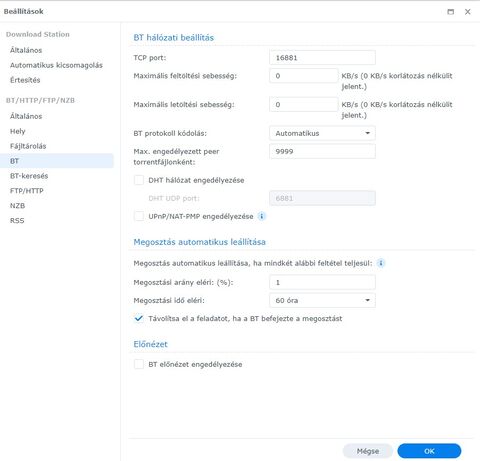Toggle UPnP/NAT-PMP engedélyezése checkbox
Screen dimensions: 480x461
pos(139,216)
